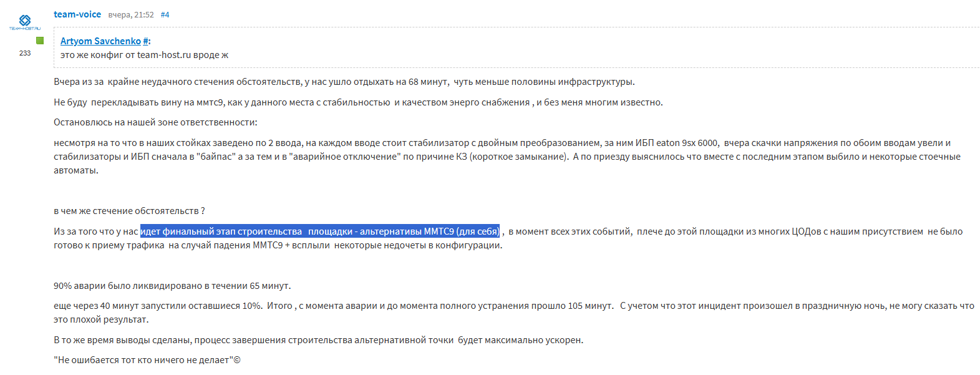This screenshot has width=980, height=375.
Task: Click the line "в чем же стечение обстоятельств ?"
Action: pos(129,211)
